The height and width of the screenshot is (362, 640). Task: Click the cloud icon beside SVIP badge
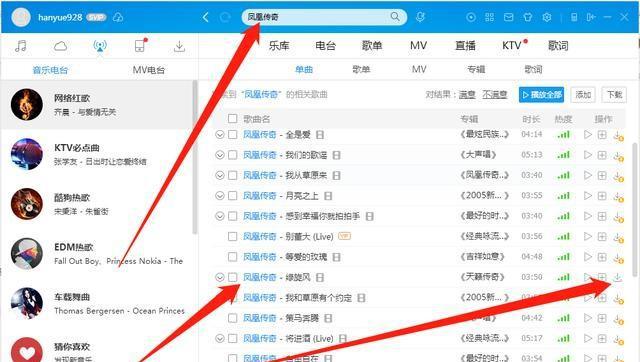118,17
